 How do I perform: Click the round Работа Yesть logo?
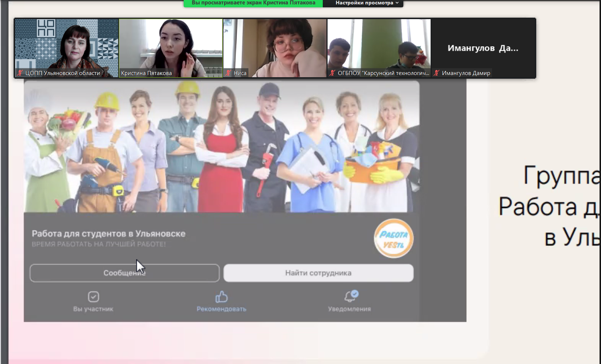coord(393,239)
